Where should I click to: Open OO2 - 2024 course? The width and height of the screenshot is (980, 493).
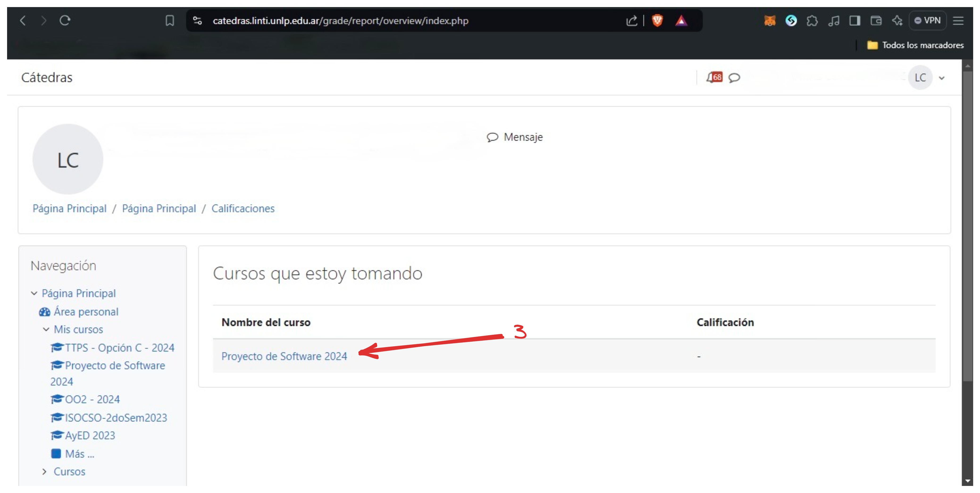(92, 399)
